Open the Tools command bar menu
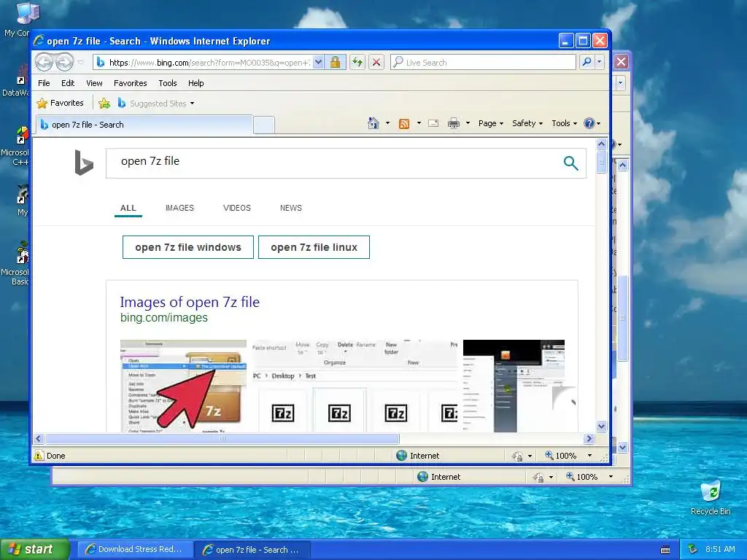The width and height of the screenshot is (747, 560). [564, 123]
